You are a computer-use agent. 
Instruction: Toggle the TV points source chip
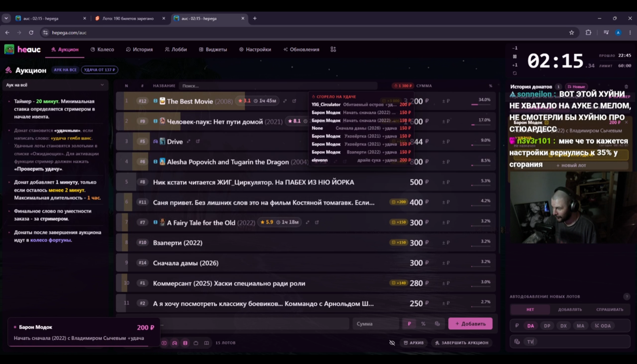click(530, 342)
